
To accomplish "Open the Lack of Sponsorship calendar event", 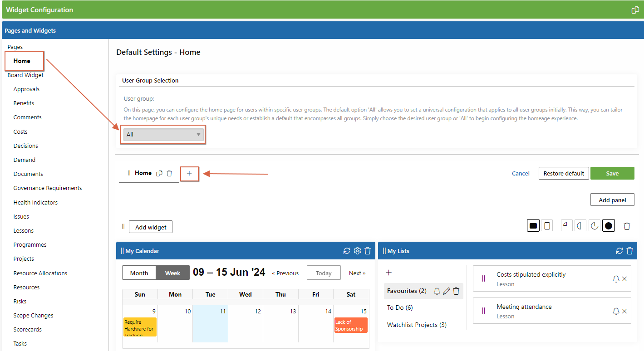I will 350,326.
